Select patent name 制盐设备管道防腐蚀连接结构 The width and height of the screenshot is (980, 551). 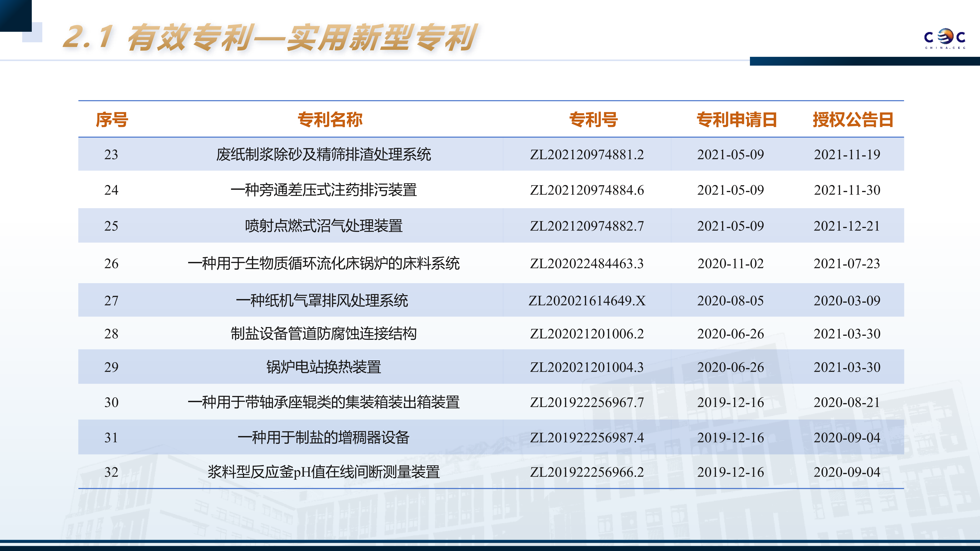(x=323, y=334)
